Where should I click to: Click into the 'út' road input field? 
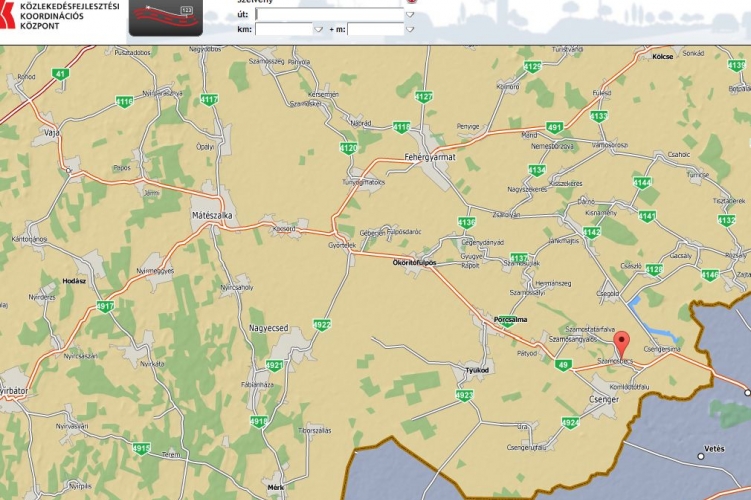(330, 15)
